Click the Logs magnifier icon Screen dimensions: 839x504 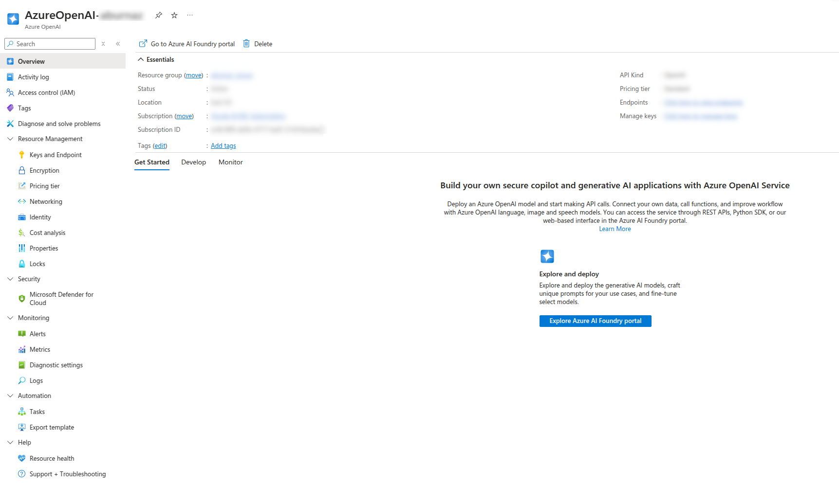22,380
